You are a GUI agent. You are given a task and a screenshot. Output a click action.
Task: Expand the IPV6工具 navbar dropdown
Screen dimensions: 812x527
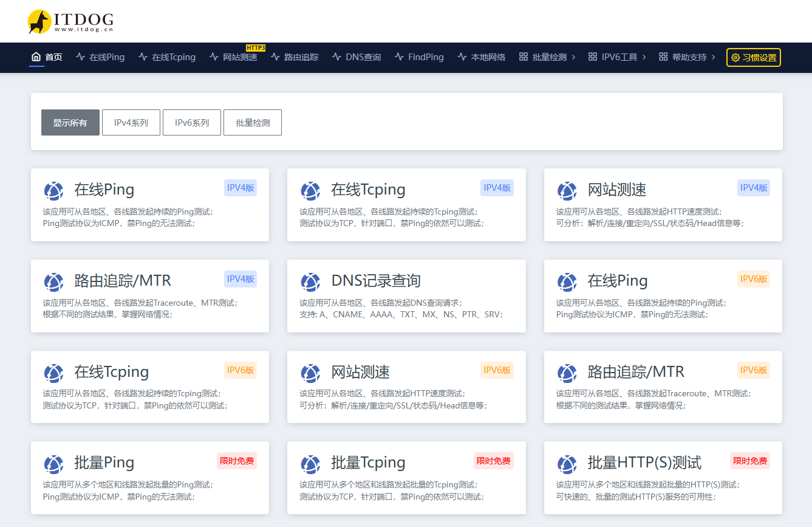[x=618, y=57]
